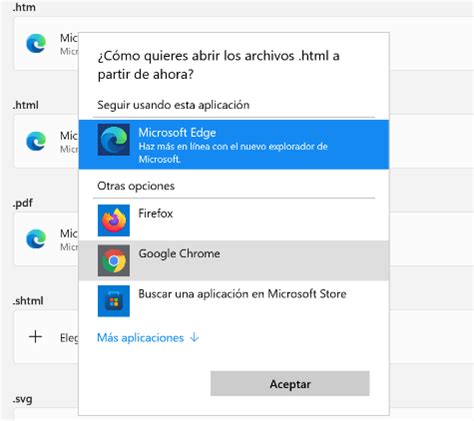474x421 pixels.
Task: Click the plus icon under .shtml
Action: point(35,337)
